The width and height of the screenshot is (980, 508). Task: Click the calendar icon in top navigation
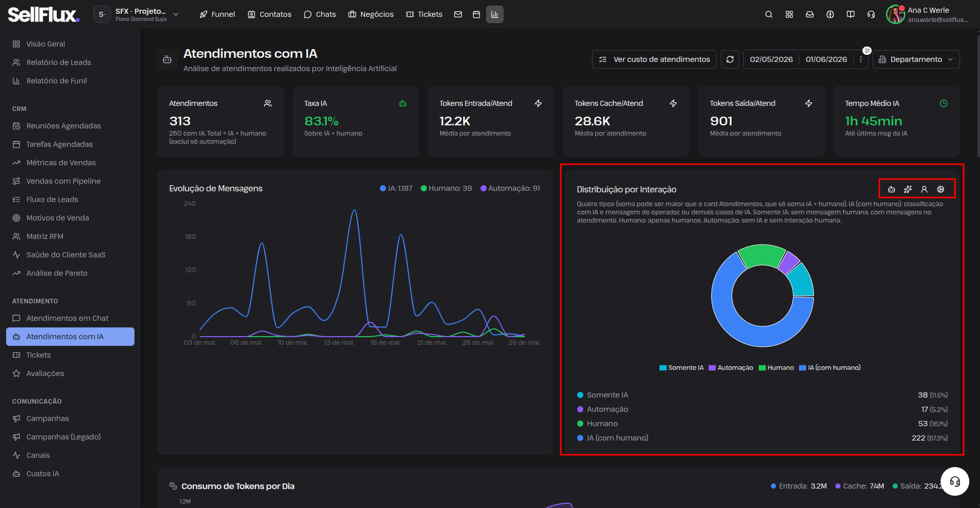coord(476,14)
